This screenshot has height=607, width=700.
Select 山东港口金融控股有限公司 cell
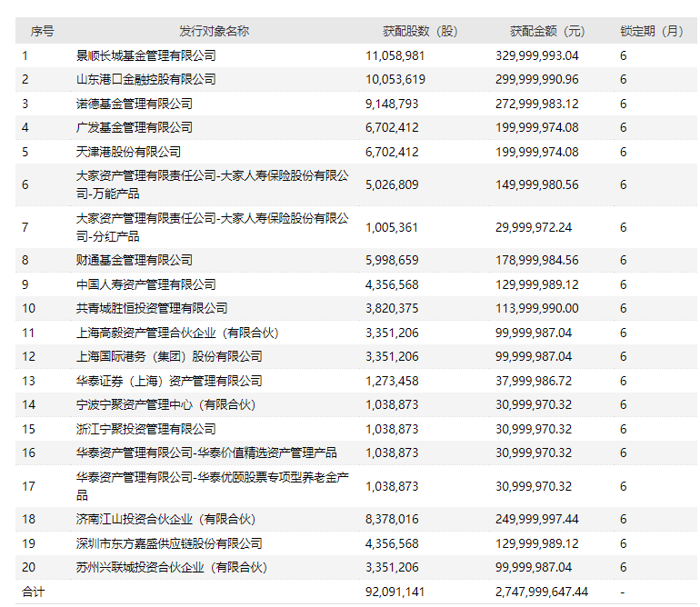point(146,79)
